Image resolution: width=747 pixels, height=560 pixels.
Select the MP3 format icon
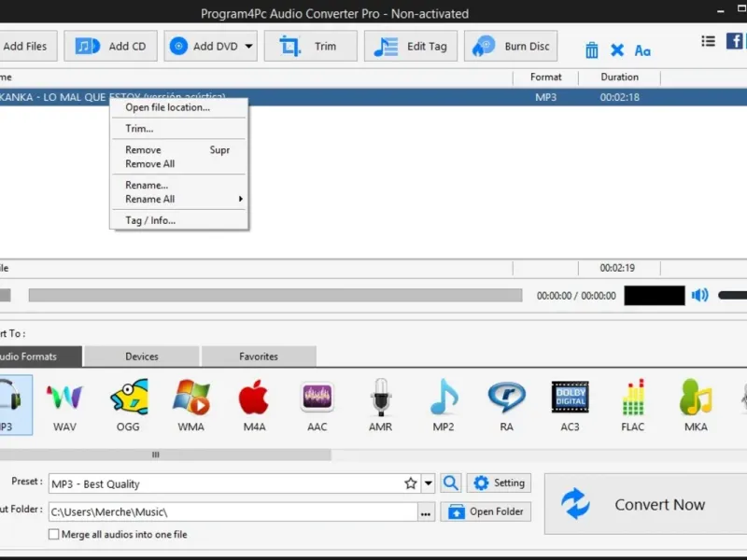click(x=14, y=405)
